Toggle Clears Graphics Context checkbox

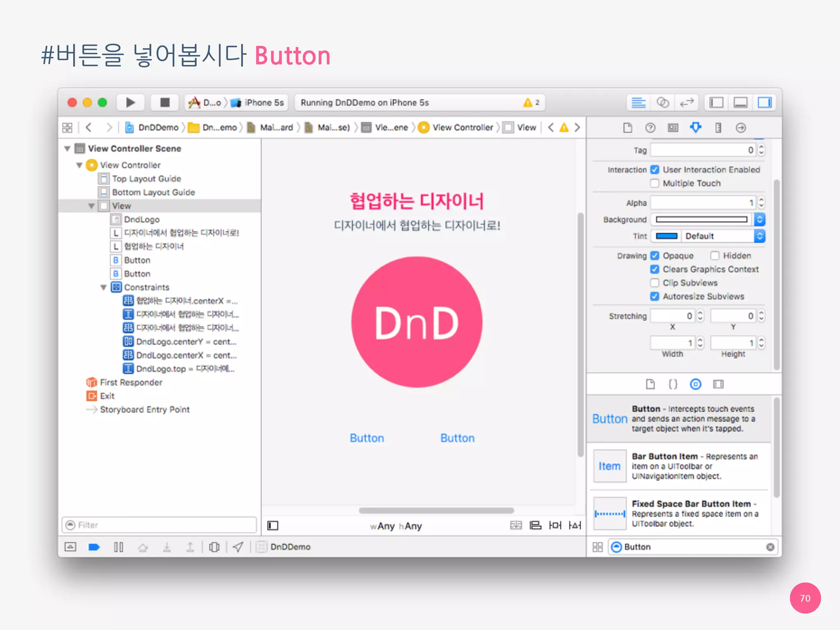tap(655, 269)
